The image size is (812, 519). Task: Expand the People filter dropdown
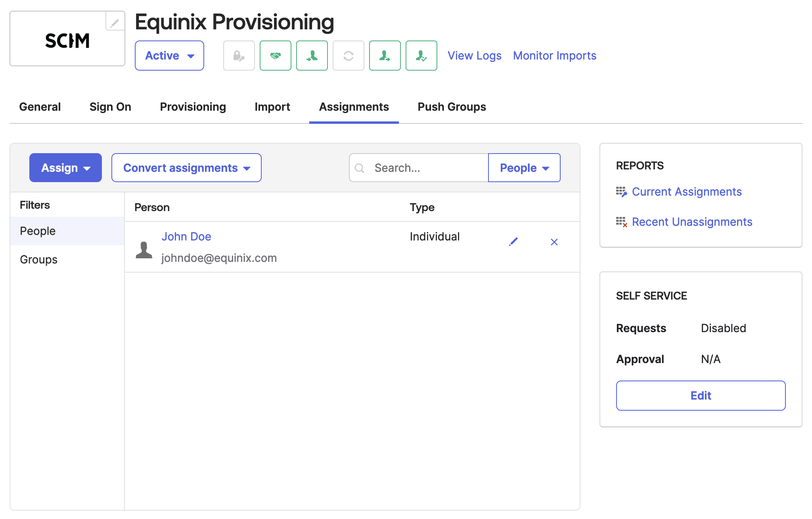tap(523, 168)
